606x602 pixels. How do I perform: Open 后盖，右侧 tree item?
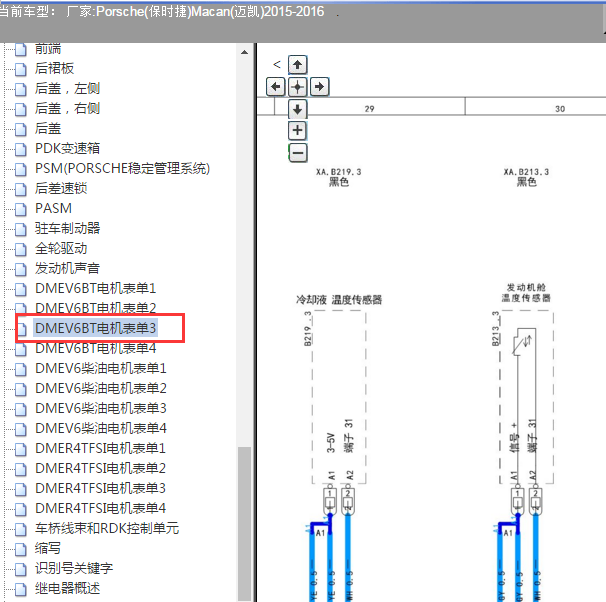(67, 108)
